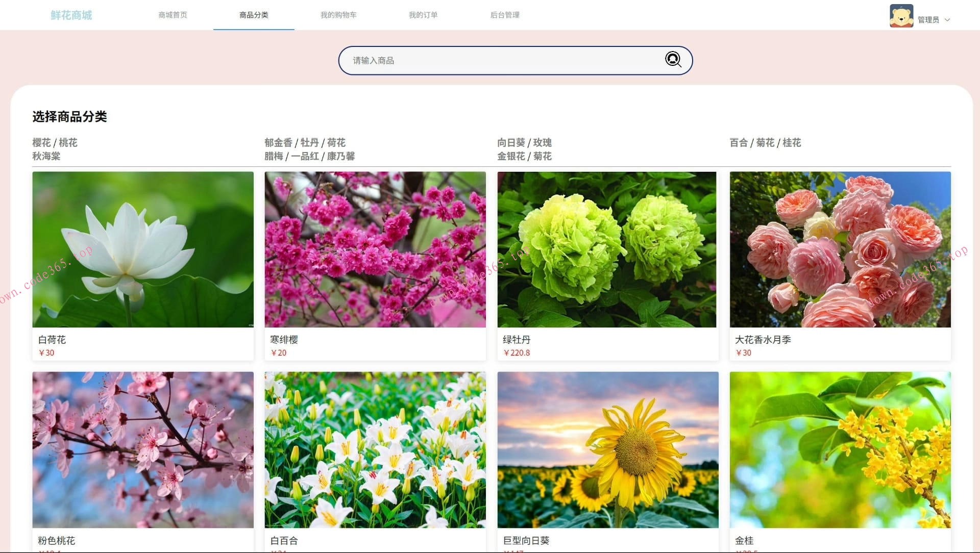Filter by 向日葵 category
Screen dimensions: 980x553
tap(511, 143)
